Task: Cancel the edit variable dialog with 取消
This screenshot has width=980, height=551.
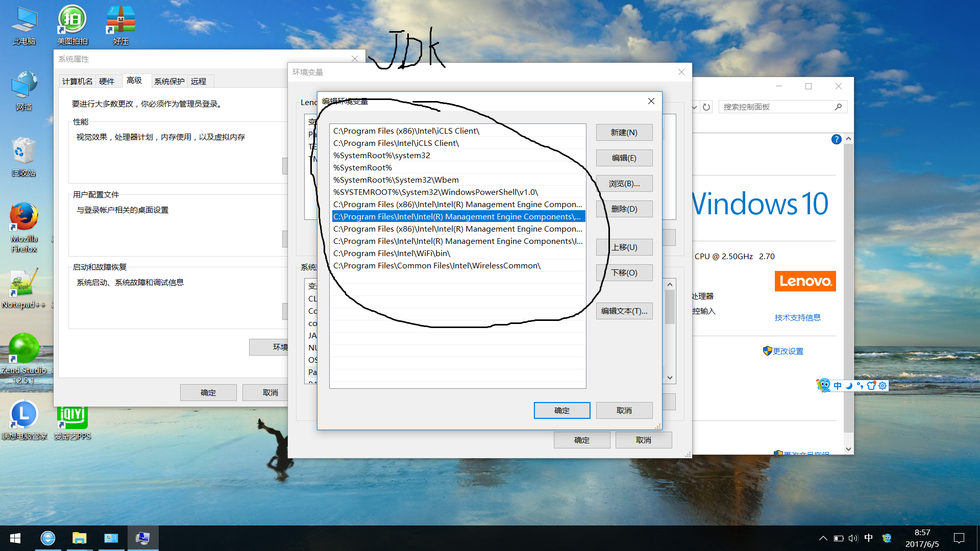Action: pos(624,411)
